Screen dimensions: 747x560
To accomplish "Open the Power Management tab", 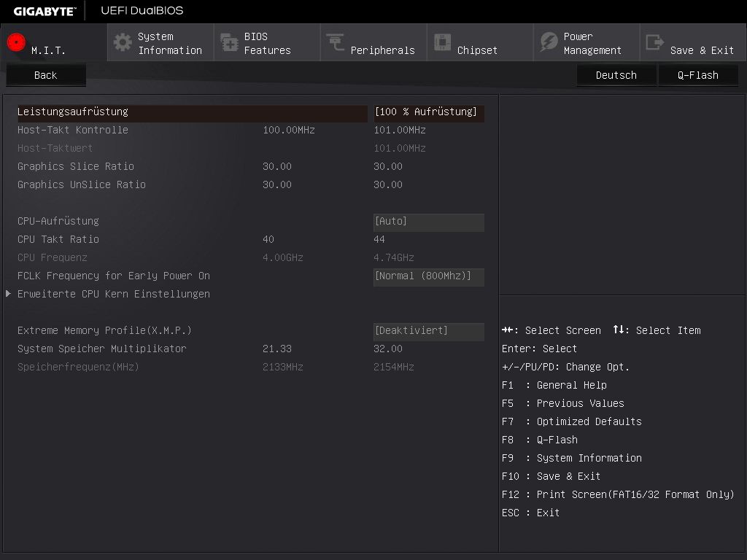I will pyautogui.click(x=587, y=43).
